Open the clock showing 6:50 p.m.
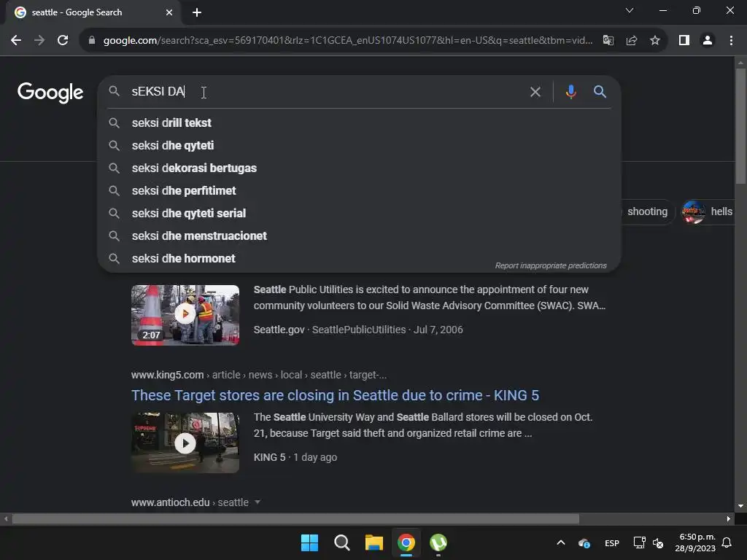 coord(695,542)
